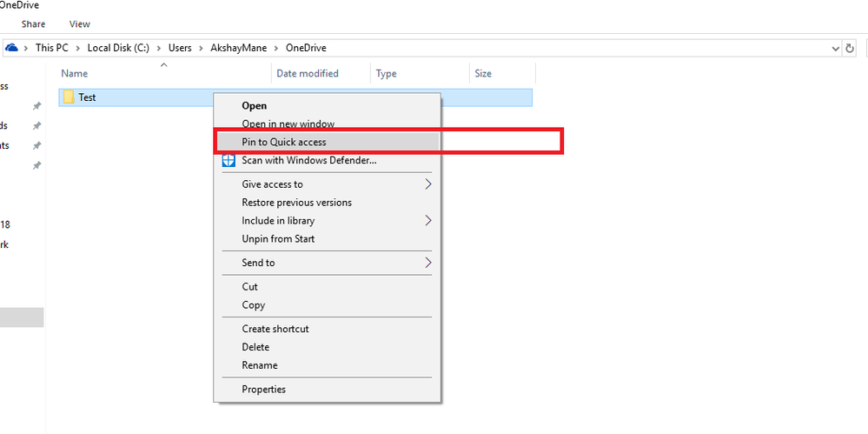Click the Windows Defender shield icon
This screenshot has width=868, height=434.
(x=229, y=160)
